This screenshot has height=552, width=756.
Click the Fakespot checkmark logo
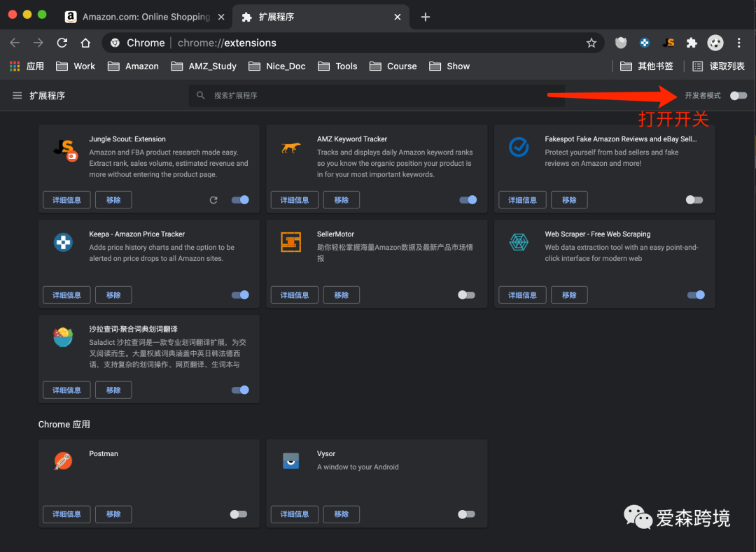[x=519, y=147]
